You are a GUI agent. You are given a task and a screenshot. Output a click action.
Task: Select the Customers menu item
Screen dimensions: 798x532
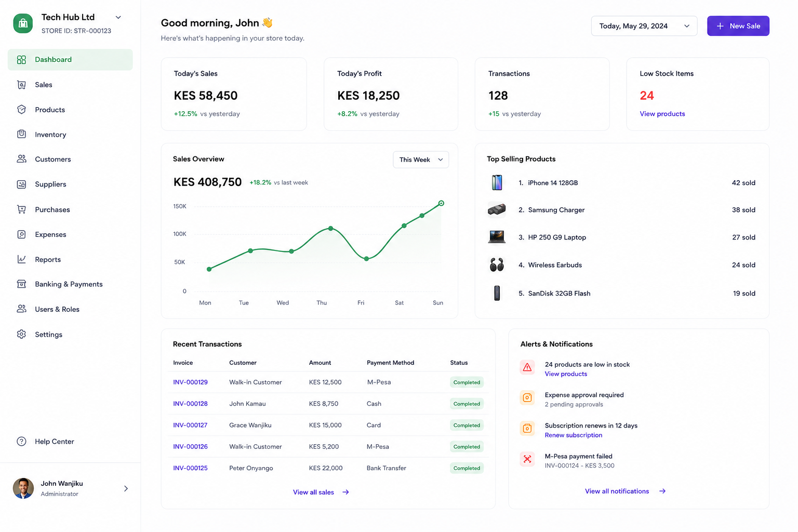[70, 159]
